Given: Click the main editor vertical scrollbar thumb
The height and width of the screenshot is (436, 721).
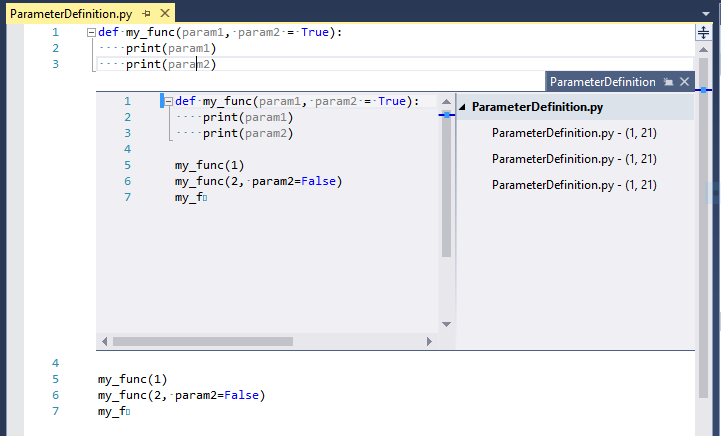Looking at the screenshot, I should (x=703, y=228).
